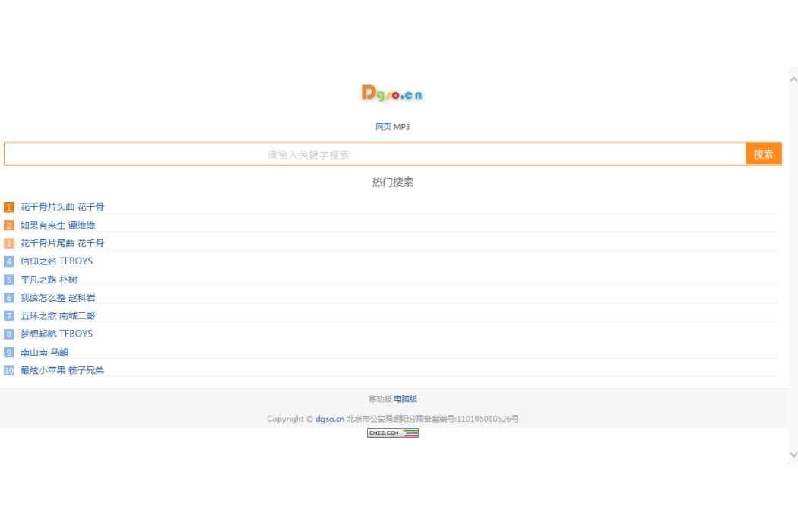Switch to the MP3 search tab
The width and height of the screenshot is (798, 532).
tap(401, 127)
